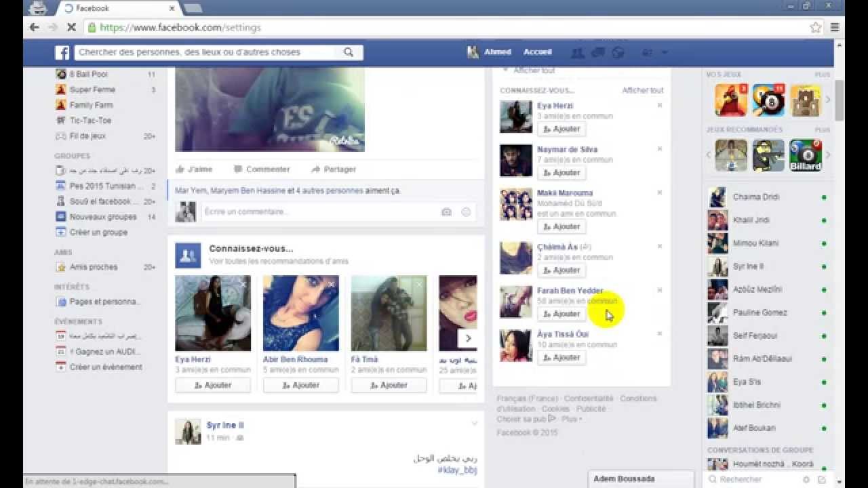
Task: Click Ajouter under Abir Ben Rhouma card
Action: tap(301, 385)
